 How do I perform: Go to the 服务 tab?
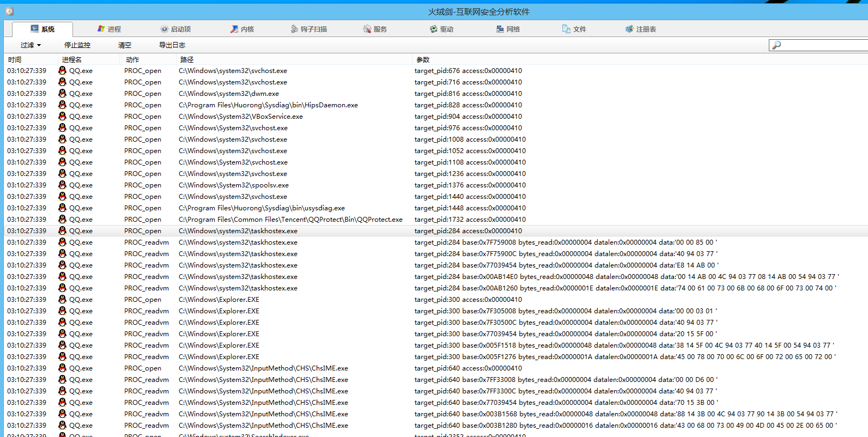(x=375, y=29)
